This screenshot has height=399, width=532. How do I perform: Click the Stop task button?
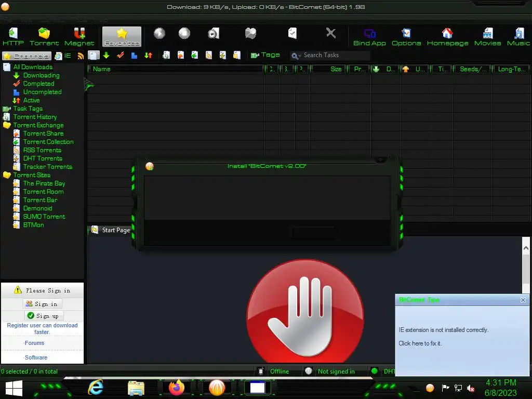[x=184, y=33]
